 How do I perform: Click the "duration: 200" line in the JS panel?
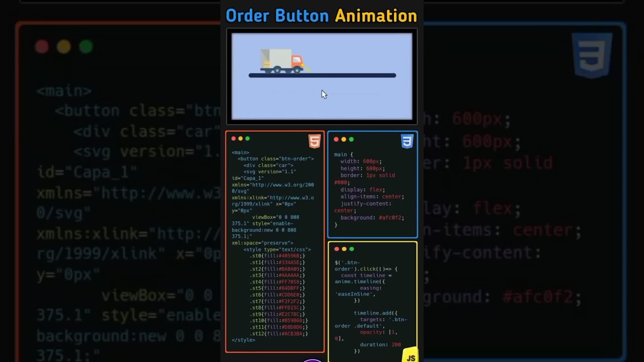380,345
